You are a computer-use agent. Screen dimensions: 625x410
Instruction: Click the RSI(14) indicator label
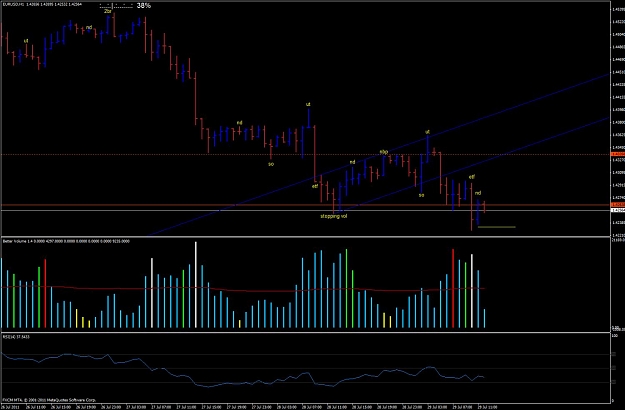click(x=16, y=337)
